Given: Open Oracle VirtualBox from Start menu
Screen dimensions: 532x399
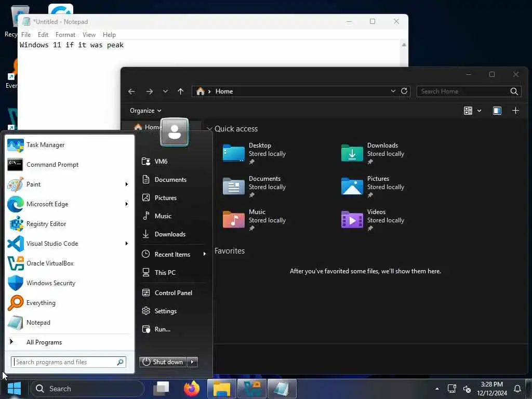Looking at the screenshot, I should [x=70, y=263].
